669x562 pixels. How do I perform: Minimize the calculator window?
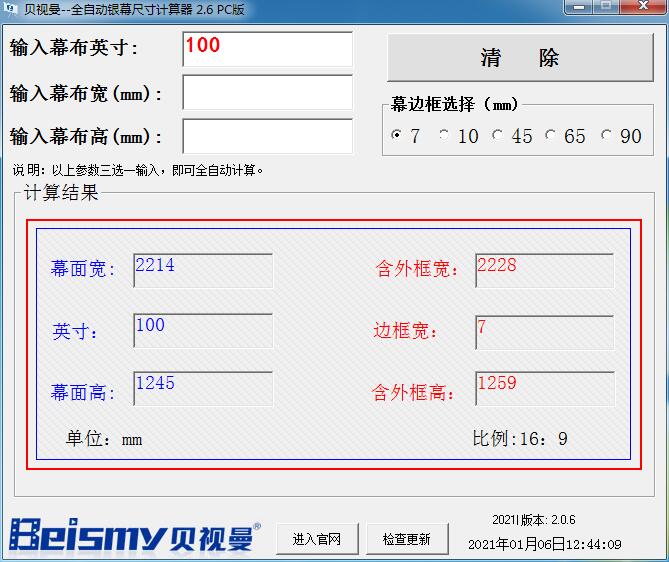tap(579, 7)
